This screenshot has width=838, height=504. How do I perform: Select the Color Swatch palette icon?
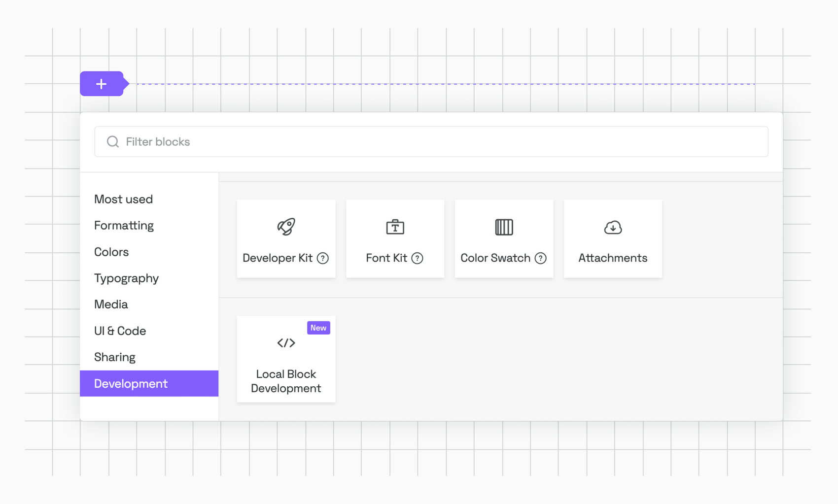coord(504,227)
